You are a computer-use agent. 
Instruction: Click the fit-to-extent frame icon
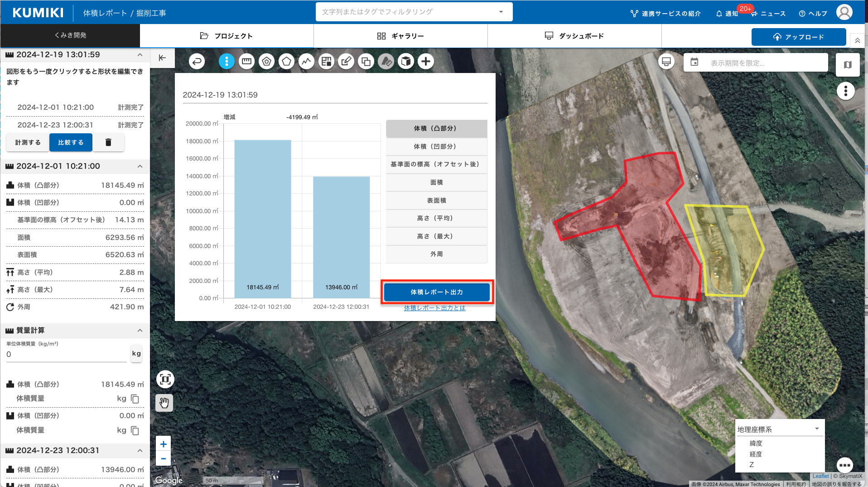click(x=165, y=379)
